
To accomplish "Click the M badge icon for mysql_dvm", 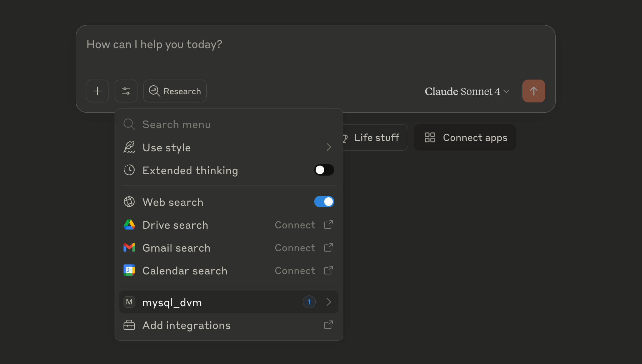I will click(x=129, y=302).
